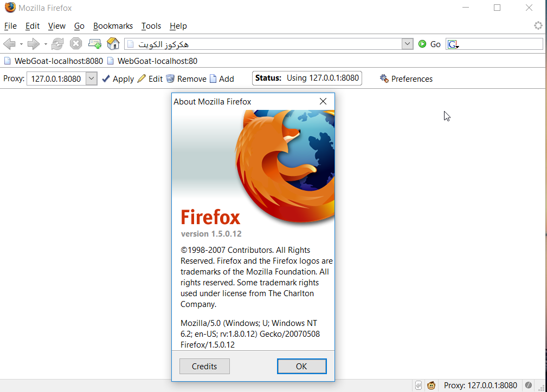
Task: Expand the Proxy 127.0.0.1:8080 combo box
Action: (x=92, y=79)
